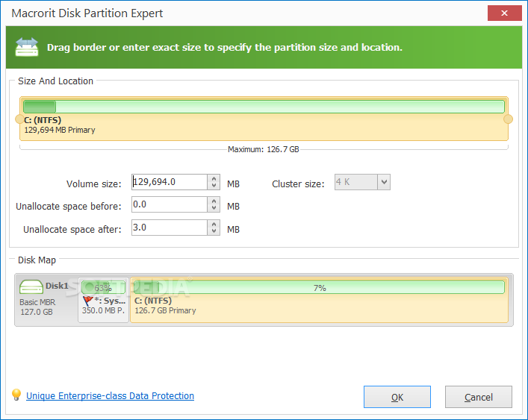Click the C: partition usage bar in Size And Location

click(x=264, y=107)
